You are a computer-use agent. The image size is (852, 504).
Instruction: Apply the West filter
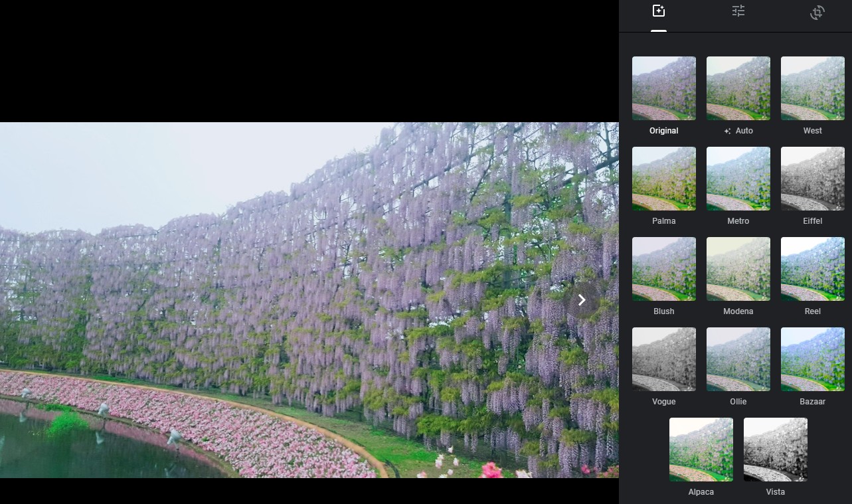point(812,88)
